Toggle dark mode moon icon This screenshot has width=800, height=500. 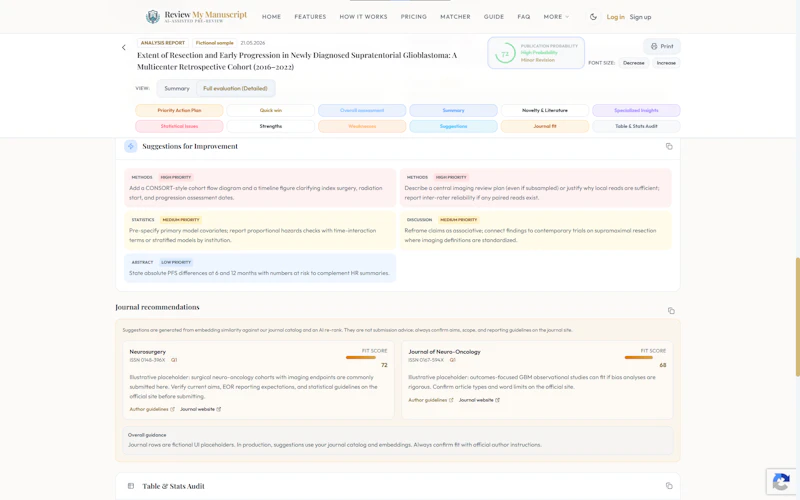(593, 17)
